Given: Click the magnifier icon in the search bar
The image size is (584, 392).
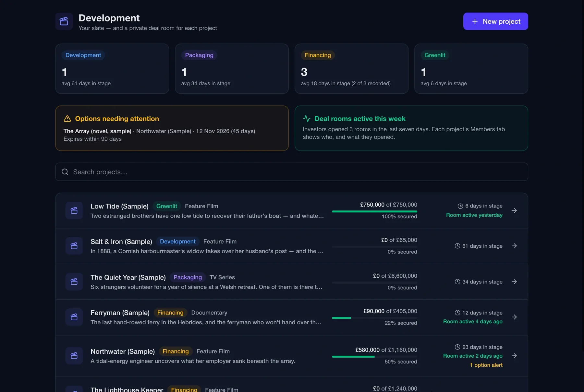Looking at the screenshot, I should coord(65,172).
